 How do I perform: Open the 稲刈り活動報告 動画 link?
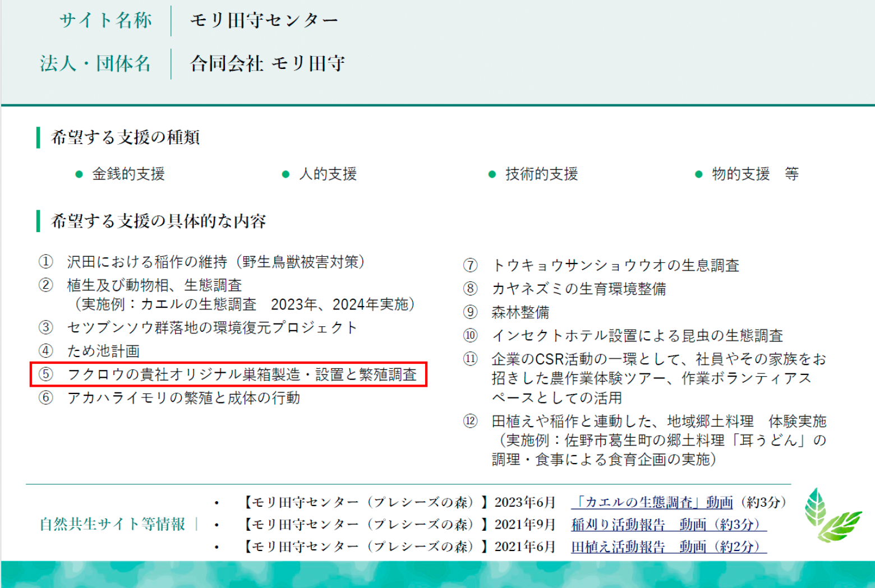(668, 525)
